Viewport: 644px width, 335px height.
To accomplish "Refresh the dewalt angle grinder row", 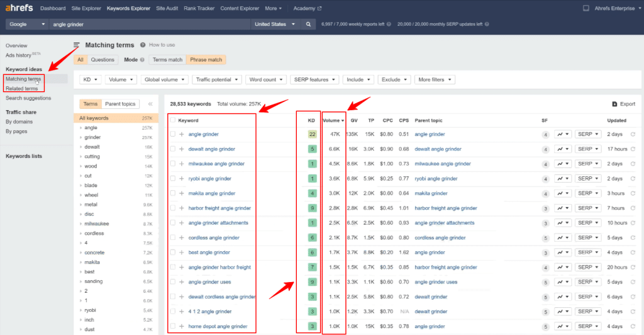I will click(633, 149).
